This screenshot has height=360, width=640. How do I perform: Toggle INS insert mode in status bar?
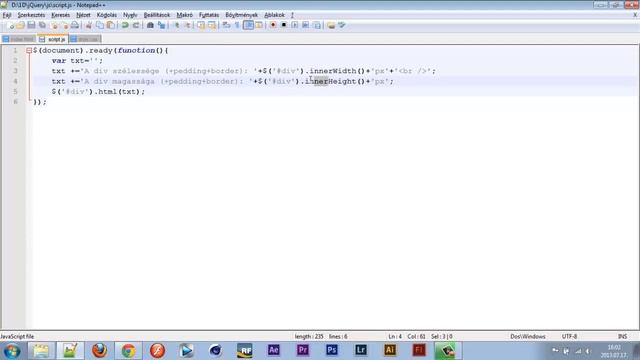pos(622,337)
